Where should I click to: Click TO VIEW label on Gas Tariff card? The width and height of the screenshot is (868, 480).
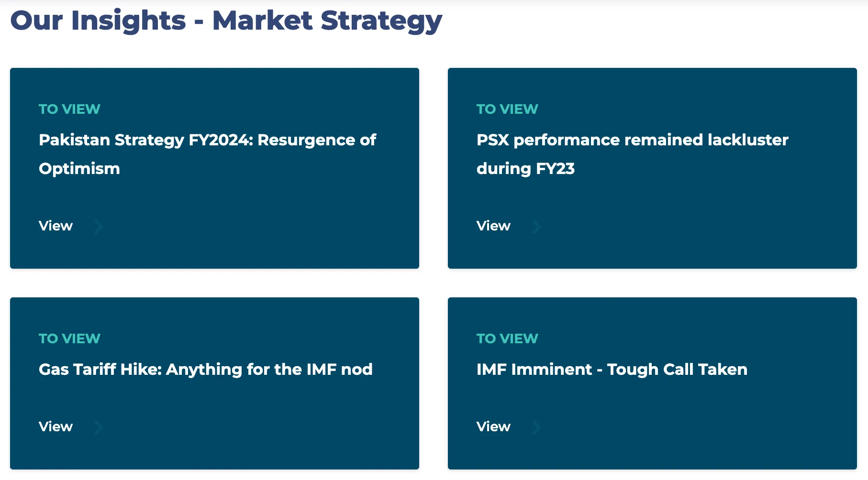tap(69, 338)
